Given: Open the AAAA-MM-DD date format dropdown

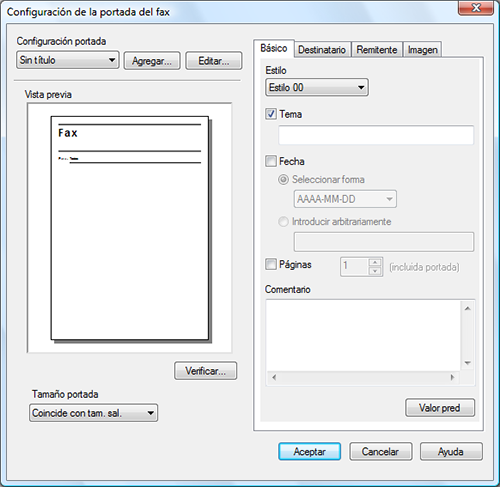Looking at the screenshot, I should pos(345,199).
